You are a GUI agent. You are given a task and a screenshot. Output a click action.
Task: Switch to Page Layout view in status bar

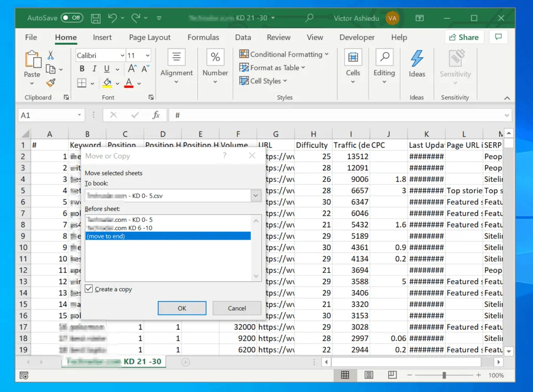(x=369, y=375)
